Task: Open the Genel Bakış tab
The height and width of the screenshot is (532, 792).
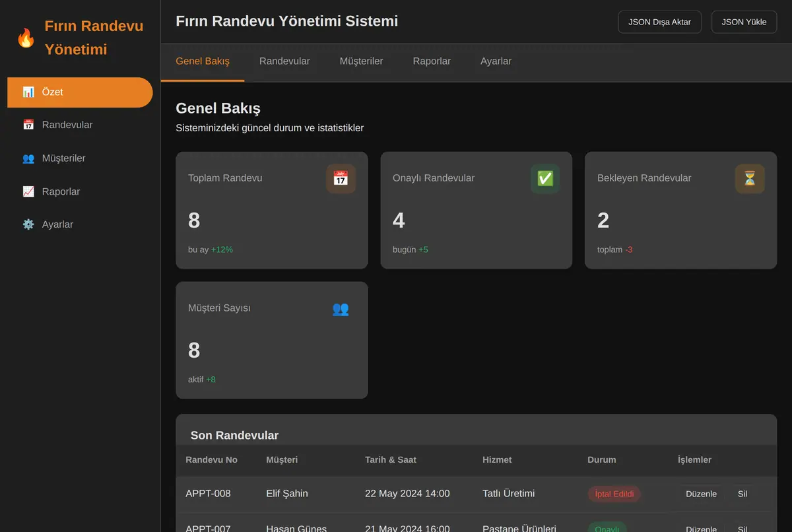Action: [x=203, y=61]
